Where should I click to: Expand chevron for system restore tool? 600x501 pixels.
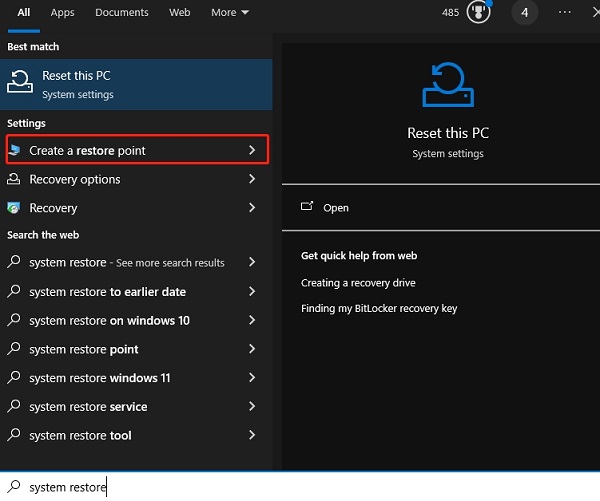click(252, 435)
